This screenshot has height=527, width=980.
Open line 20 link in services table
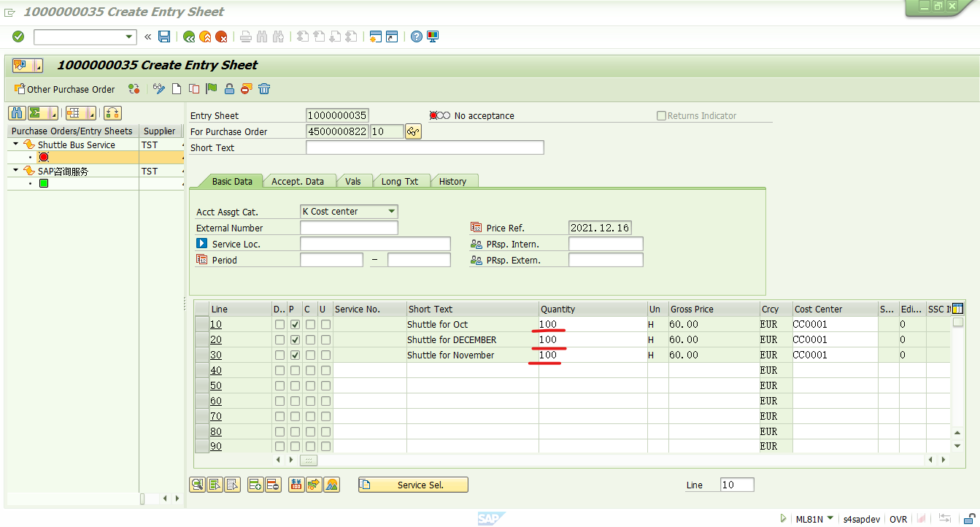pos(216,339)
